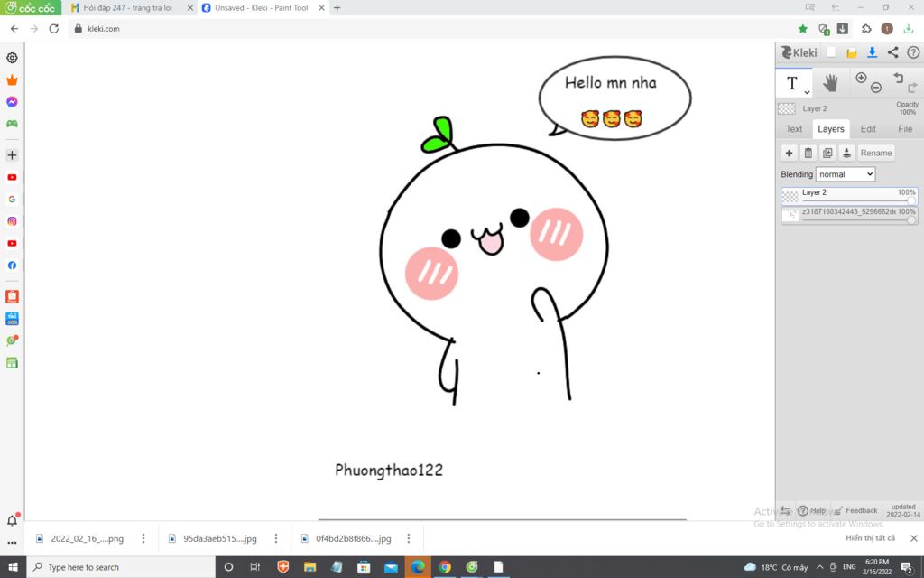Open the games controller sidebar icon
924x578 pixels.
click(x=12, y=124)
